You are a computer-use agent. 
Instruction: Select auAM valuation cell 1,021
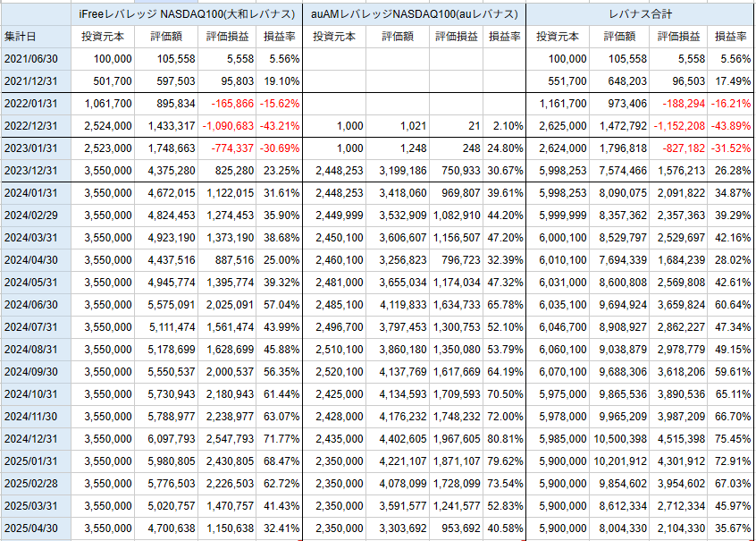tap(398, 126)
